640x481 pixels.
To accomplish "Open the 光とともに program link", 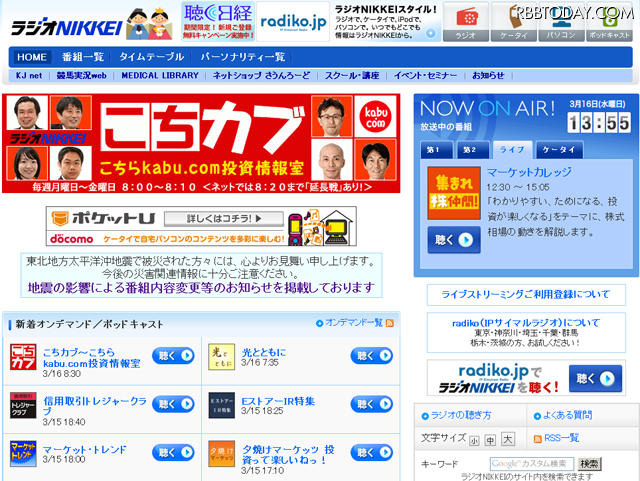I will pyautogui.click(x=264, y=352).
